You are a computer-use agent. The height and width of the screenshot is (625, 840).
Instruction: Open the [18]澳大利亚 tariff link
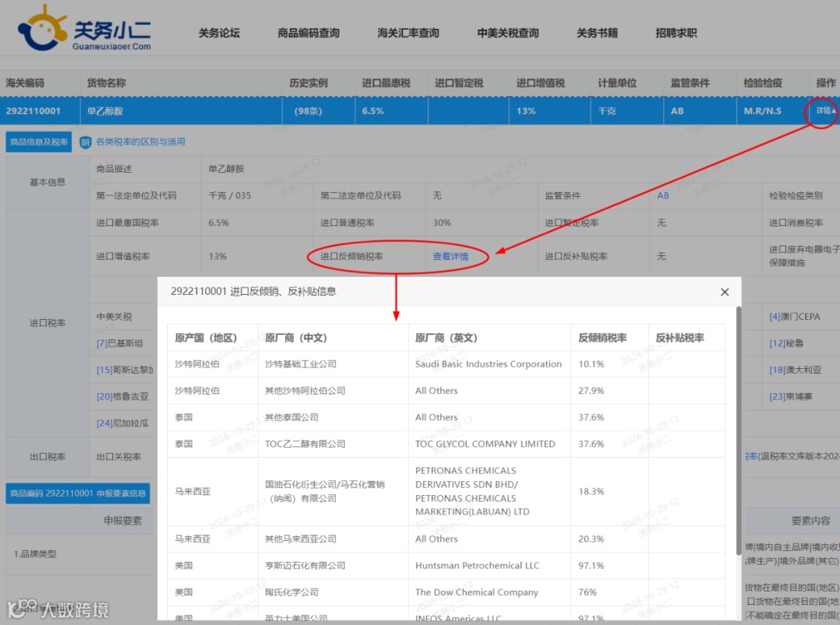(795, 370)
